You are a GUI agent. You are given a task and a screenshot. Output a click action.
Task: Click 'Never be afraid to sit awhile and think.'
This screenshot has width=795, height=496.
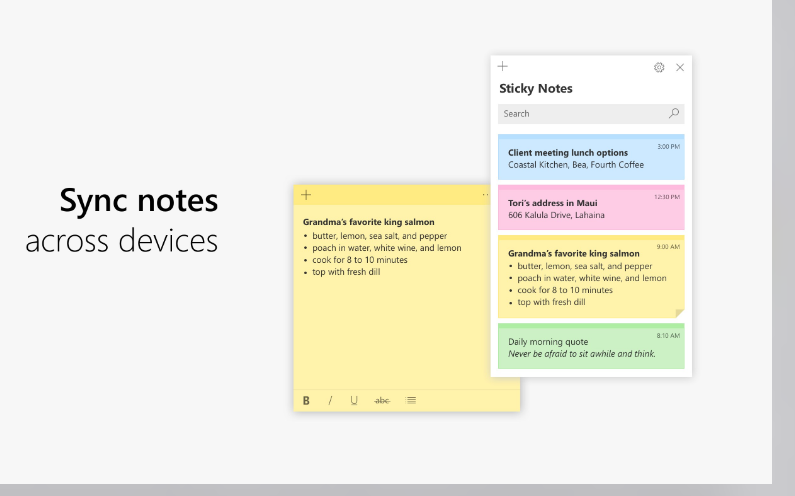pos(582,354)
